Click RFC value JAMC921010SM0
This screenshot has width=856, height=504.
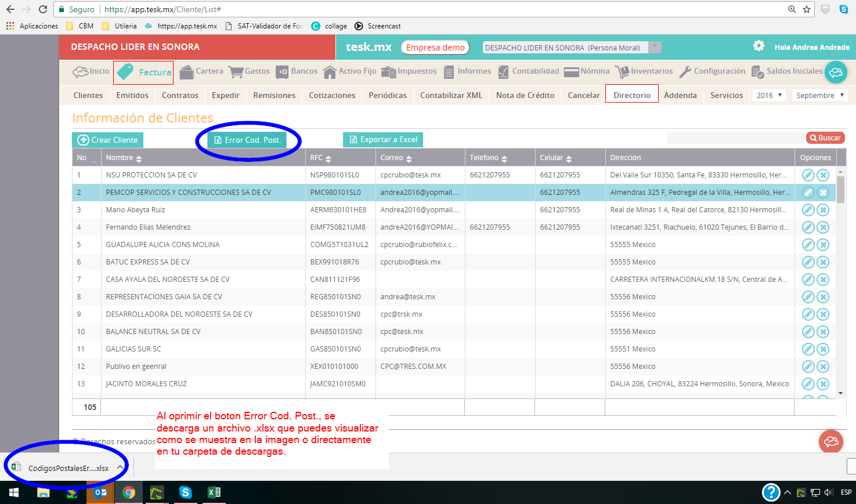click(x=338, y=384)
